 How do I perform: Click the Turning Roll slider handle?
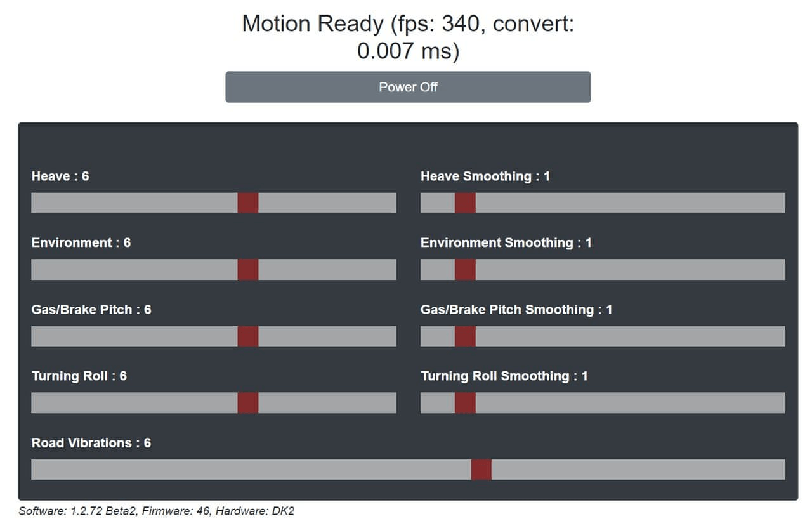(x=248, y=403)
